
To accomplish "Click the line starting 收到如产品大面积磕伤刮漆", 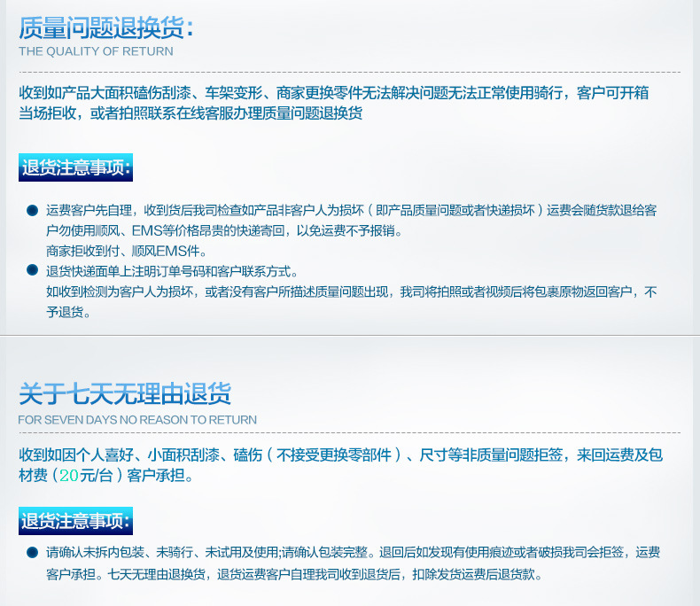I will 333,93.
